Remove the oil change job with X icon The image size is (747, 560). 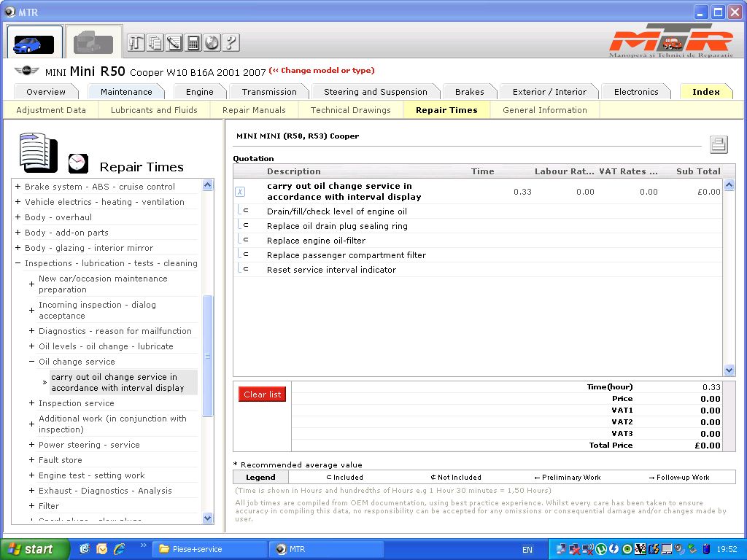240,192
